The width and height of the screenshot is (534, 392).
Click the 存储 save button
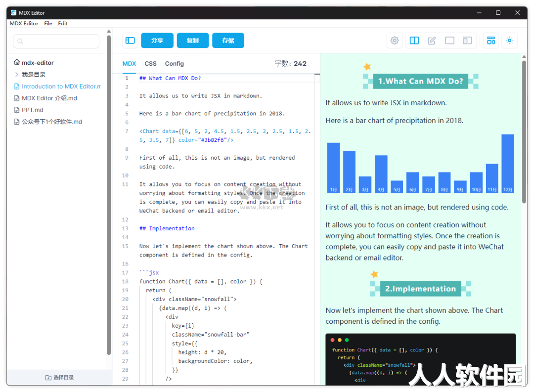tap(228, 41)
